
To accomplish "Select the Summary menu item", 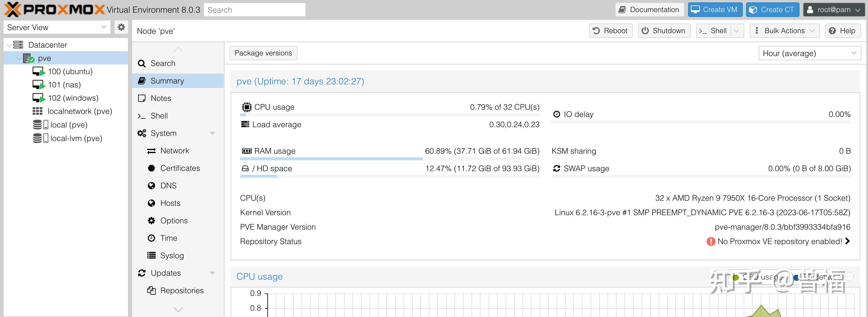I will (x=167, y=81).
